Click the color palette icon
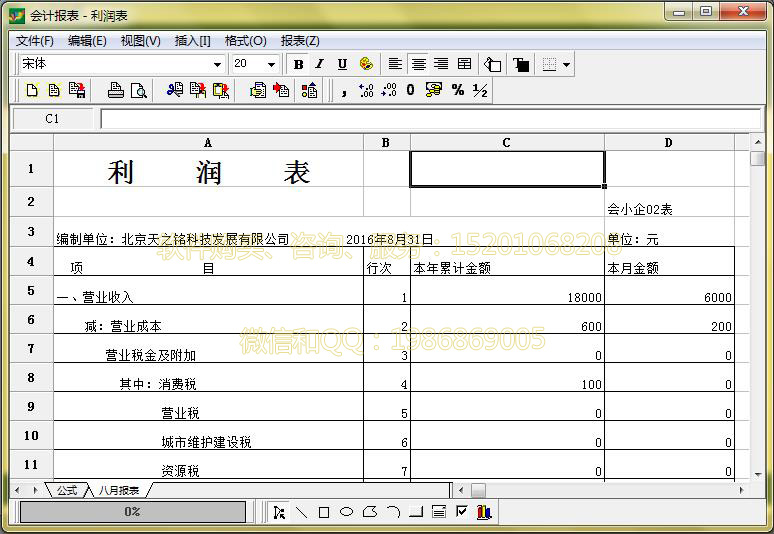This screenshot has height=534, width=774. tap(366, 64)
